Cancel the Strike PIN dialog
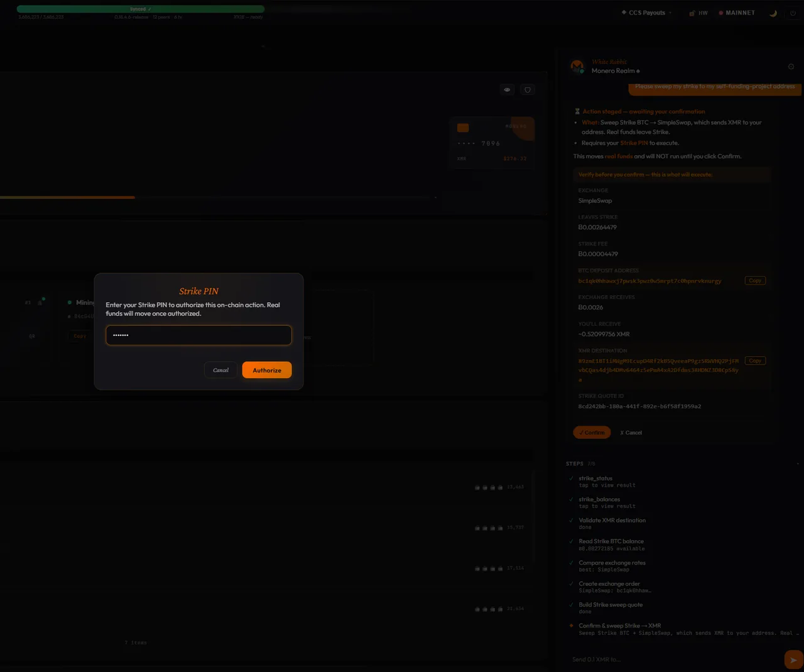Viewport: 804px width, 672px height. pos(220,370)
